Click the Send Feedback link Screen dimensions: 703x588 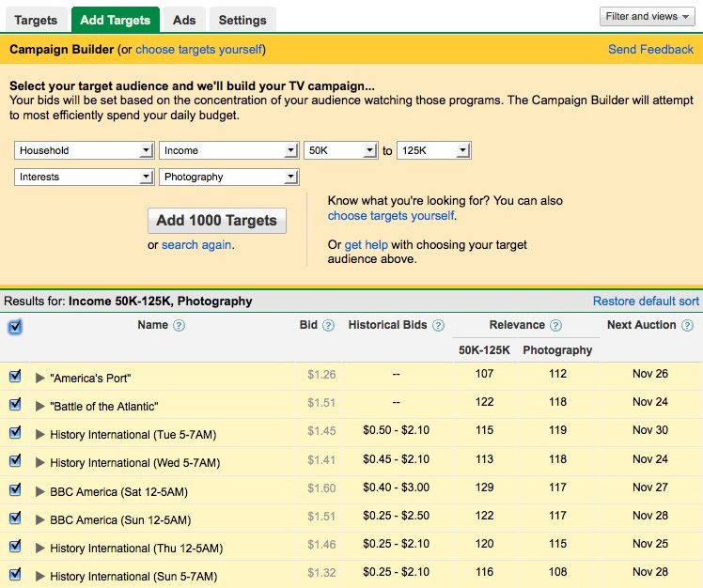[650, 49]
